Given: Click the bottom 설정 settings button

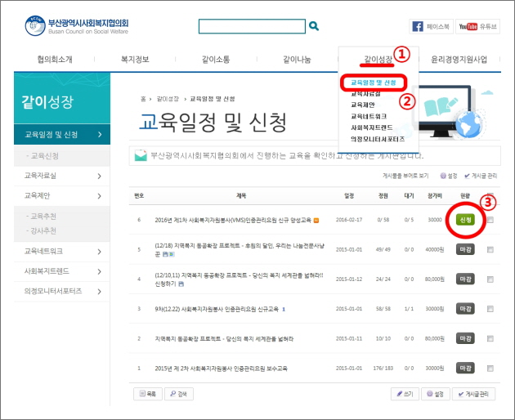Looking at the screenshot, I should 435,394.
